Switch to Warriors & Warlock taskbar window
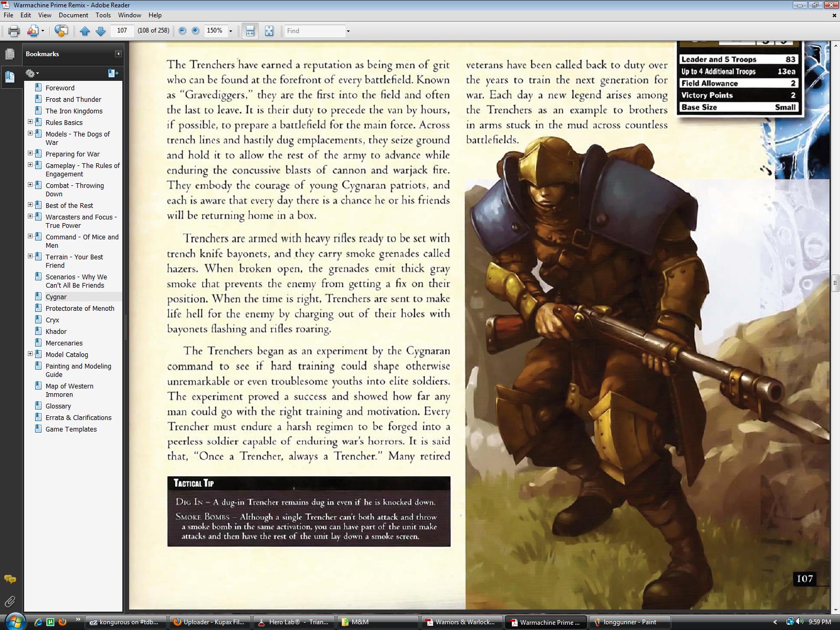Viewport: 840px width, 630px height. tap(462, 622)
